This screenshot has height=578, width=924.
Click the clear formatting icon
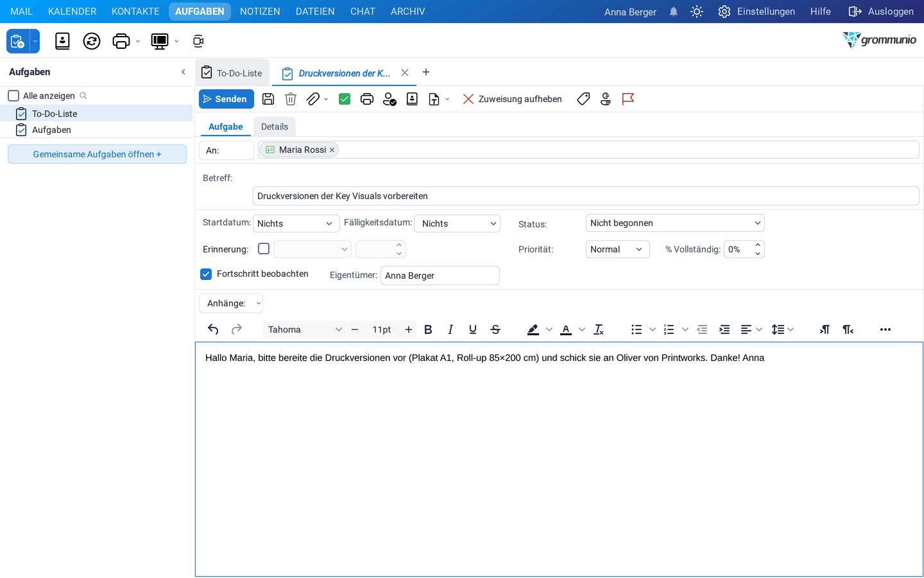click(x=599, y=329)
